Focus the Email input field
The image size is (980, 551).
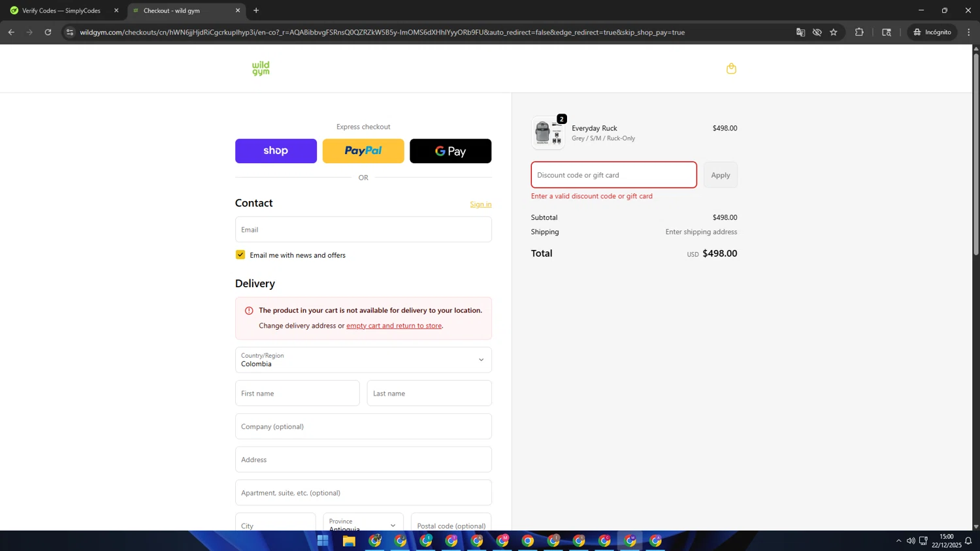click(363, 230)
